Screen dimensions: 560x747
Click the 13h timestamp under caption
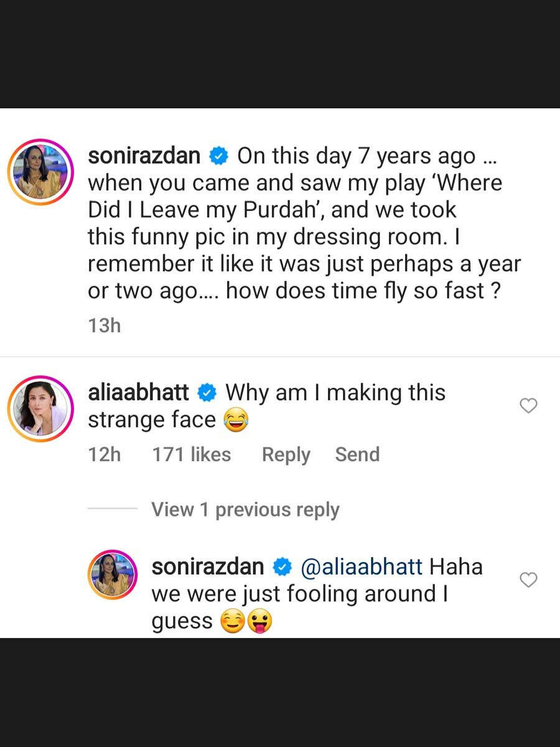pos(104,325)
